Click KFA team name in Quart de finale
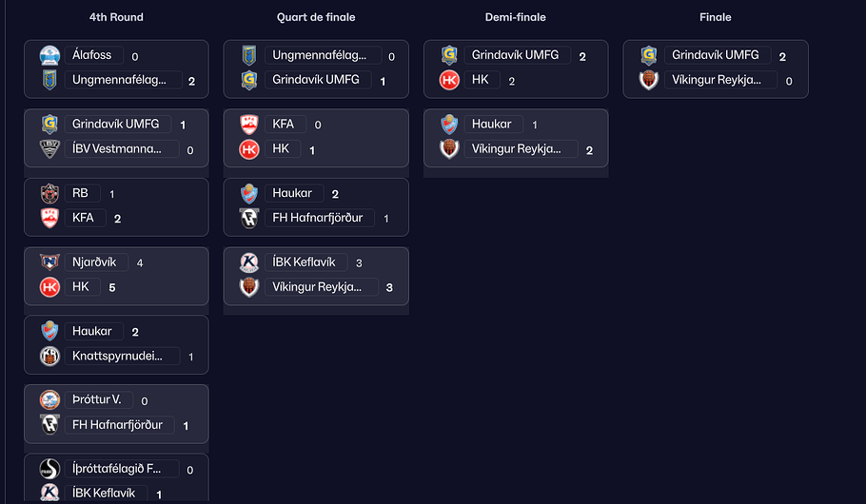This screenshot has width=866, height=504. point(283,125)
